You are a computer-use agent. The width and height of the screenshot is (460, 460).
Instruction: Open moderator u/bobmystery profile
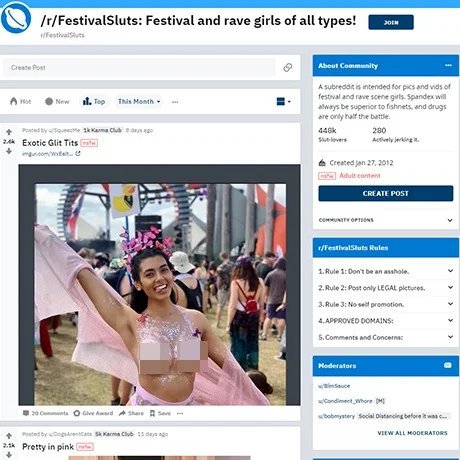tap(336, 416)
